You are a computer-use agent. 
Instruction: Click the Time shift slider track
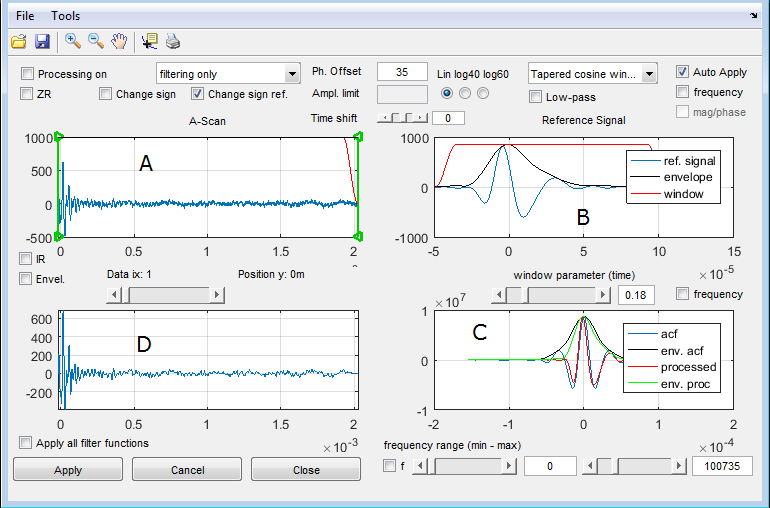coord(402,118)
